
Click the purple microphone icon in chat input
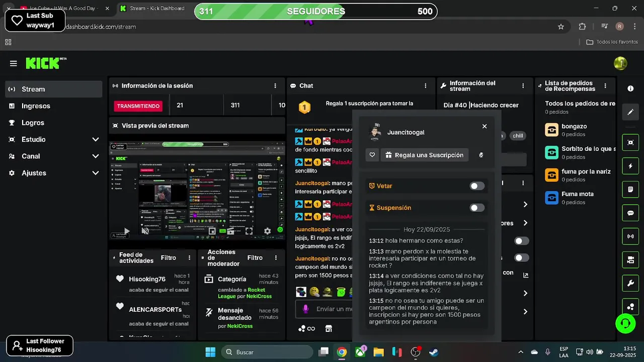click(305, 309)
